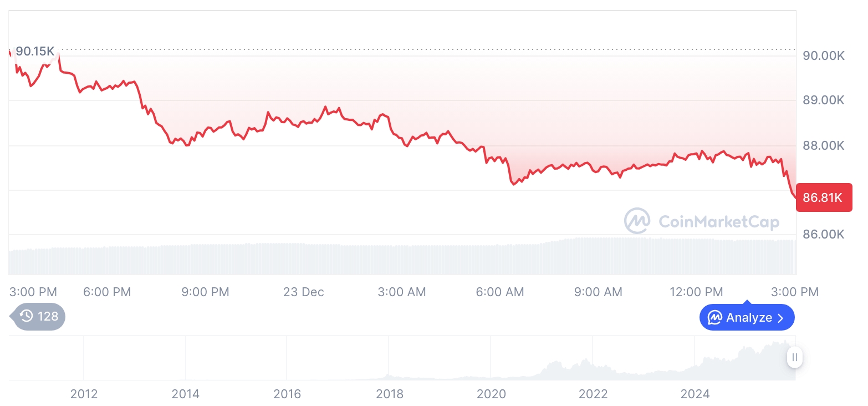This screenshot has height=406, width=868.
Task: Click the 9:00 PM time axis label
Action: coord(205,292)
